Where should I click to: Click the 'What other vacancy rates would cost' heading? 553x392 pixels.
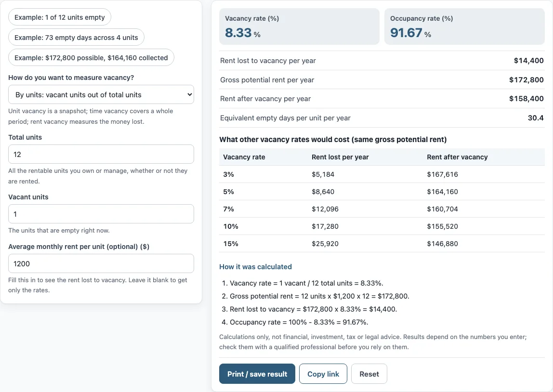tap(333, 139)
